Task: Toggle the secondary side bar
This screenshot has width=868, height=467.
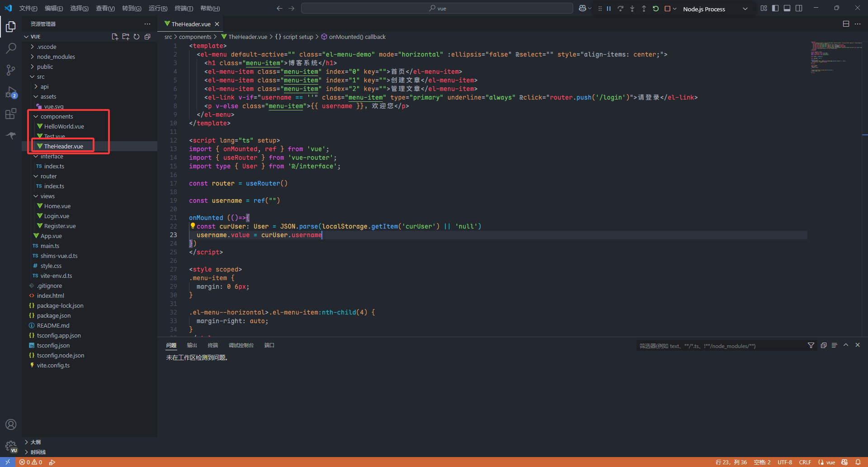Action: tap(799, 8)
